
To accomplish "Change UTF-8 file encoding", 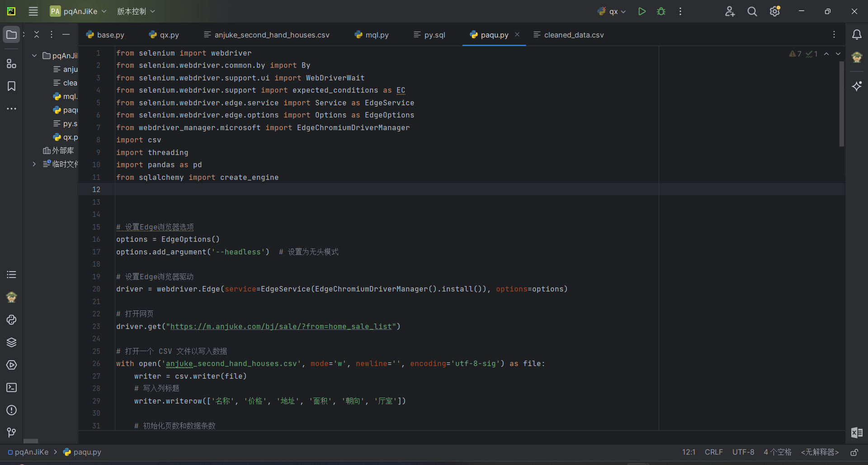I will tap(743, 452).
